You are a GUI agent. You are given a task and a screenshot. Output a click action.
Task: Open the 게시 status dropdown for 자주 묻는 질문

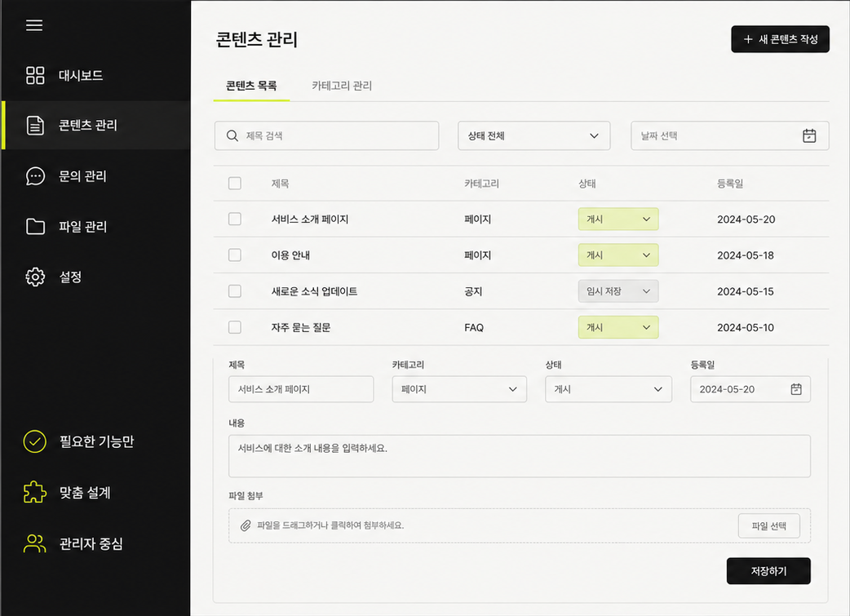point(618,327)
